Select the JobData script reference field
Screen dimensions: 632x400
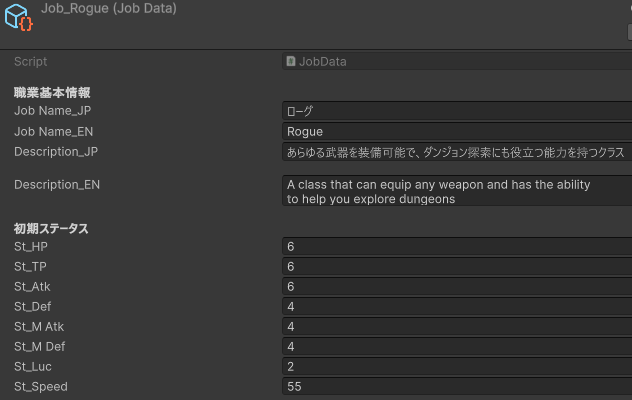[457, 62]
